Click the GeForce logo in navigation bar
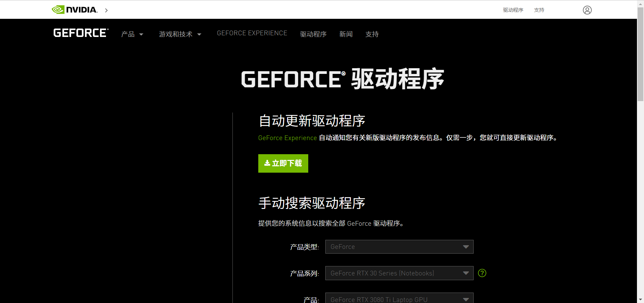Image resolution: width=644 pixels, height=303 pixels. [81, 33]
